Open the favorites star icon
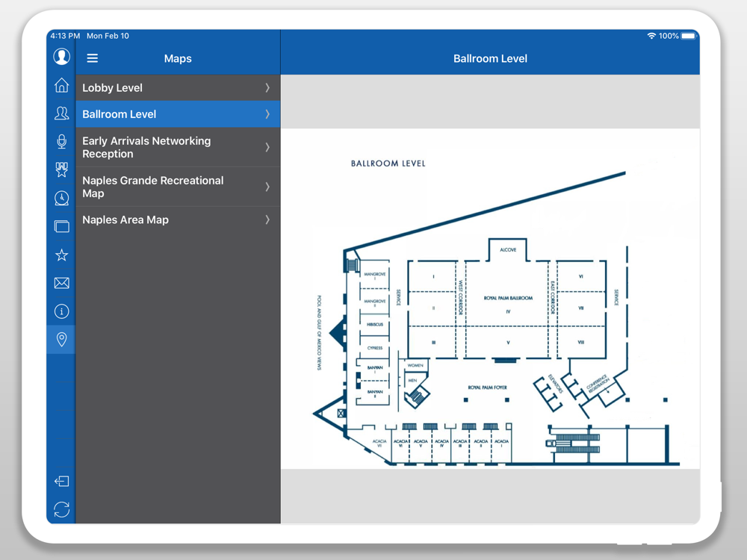This screenshot has height=560, width=747. click(61, 255)
